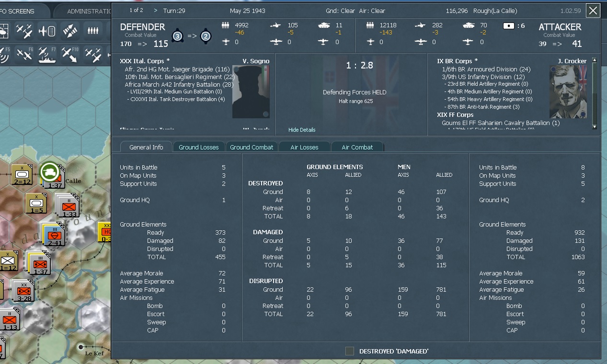Select the 1=12 infantry brigade counter
Screen dimensions: 607x364
[x=8, y=261]
